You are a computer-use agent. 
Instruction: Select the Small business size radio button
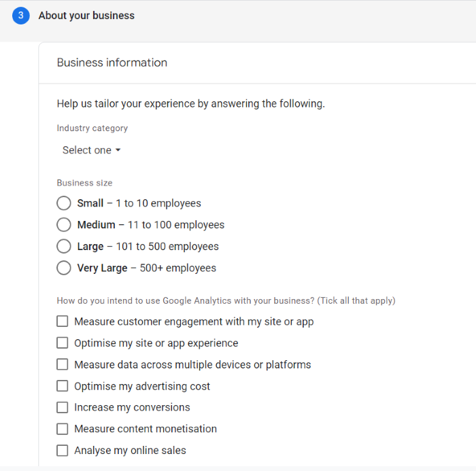click(64, 203)
